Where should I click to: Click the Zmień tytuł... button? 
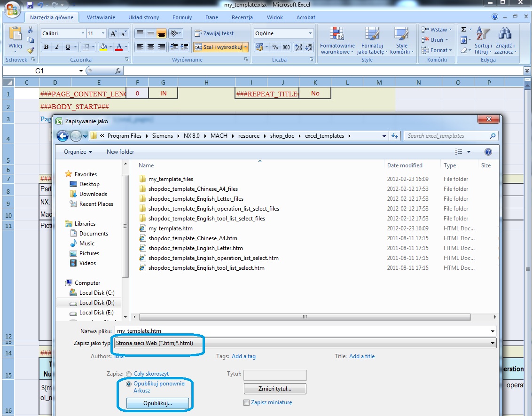point(275,389)
